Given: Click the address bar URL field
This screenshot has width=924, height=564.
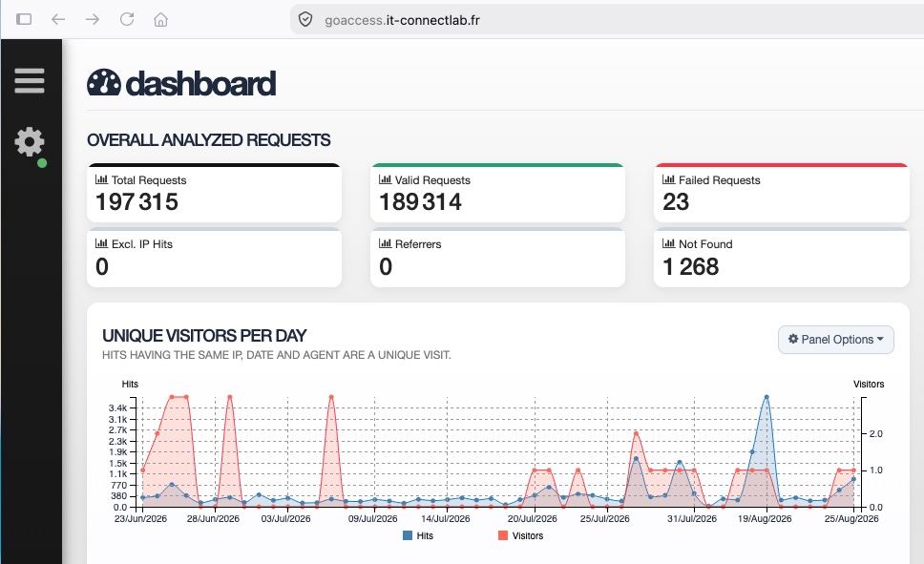Looking at the screenshot, I should [607, 19].
